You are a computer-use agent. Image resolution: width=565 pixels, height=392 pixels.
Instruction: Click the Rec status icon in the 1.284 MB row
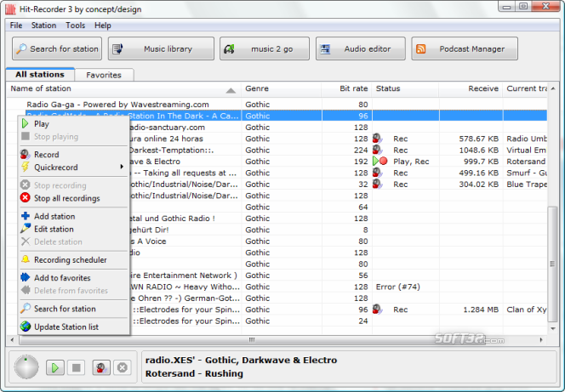pyautogui.click(x=377, y=310)
